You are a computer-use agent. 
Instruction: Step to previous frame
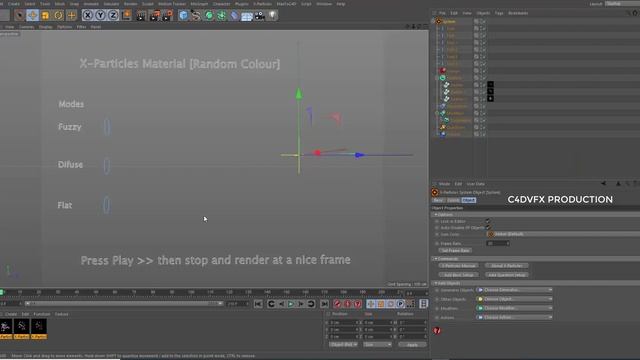coord(281,304)
